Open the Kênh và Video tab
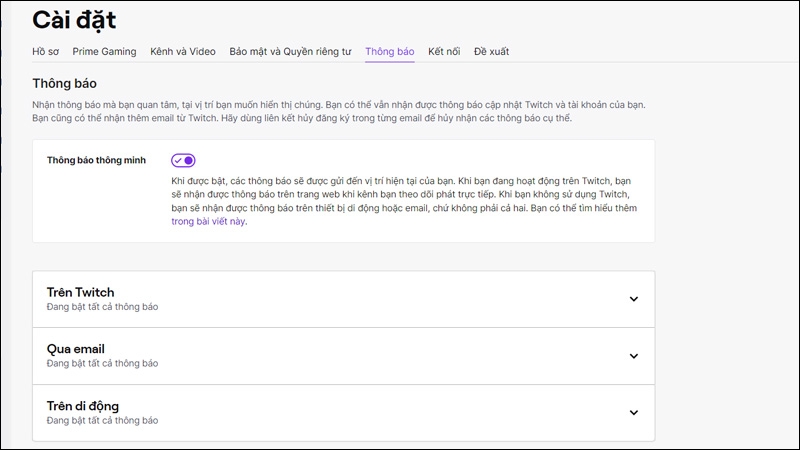The width and height of the screenshot is (800, 450). [183, 52]
